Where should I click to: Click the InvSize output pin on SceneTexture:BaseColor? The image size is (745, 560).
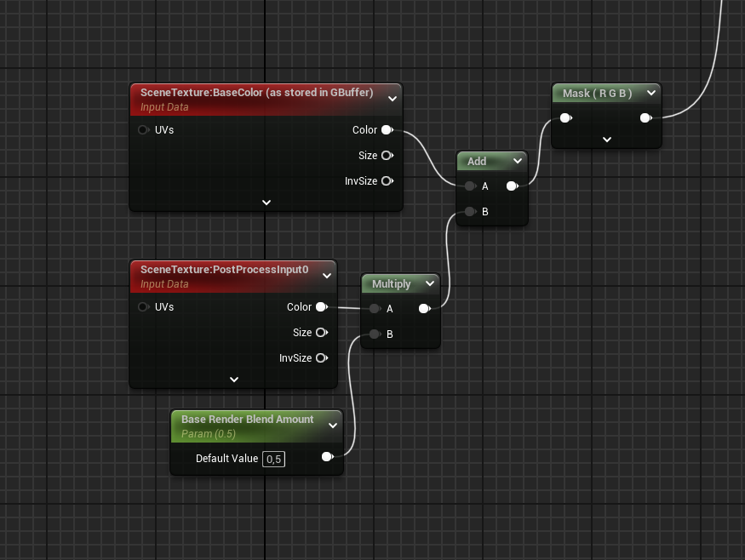coord(387,181)
